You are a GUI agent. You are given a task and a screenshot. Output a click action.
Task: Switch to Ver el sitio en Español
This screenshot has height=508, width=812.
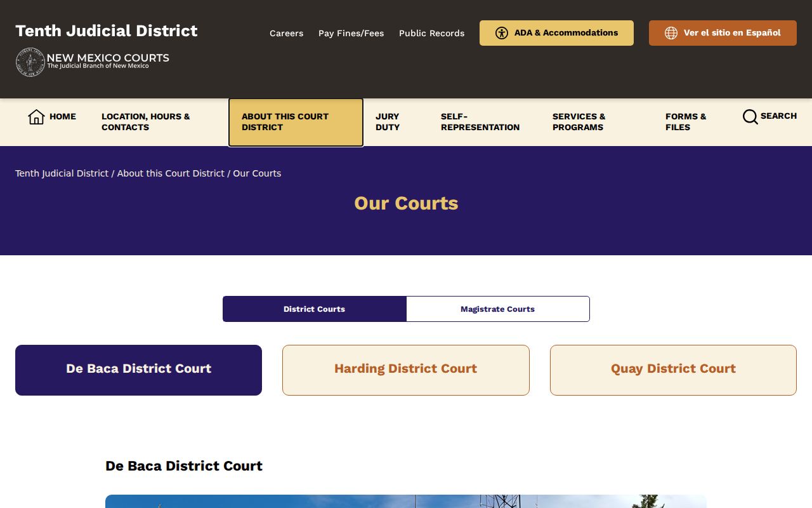[x=723, y=33]
